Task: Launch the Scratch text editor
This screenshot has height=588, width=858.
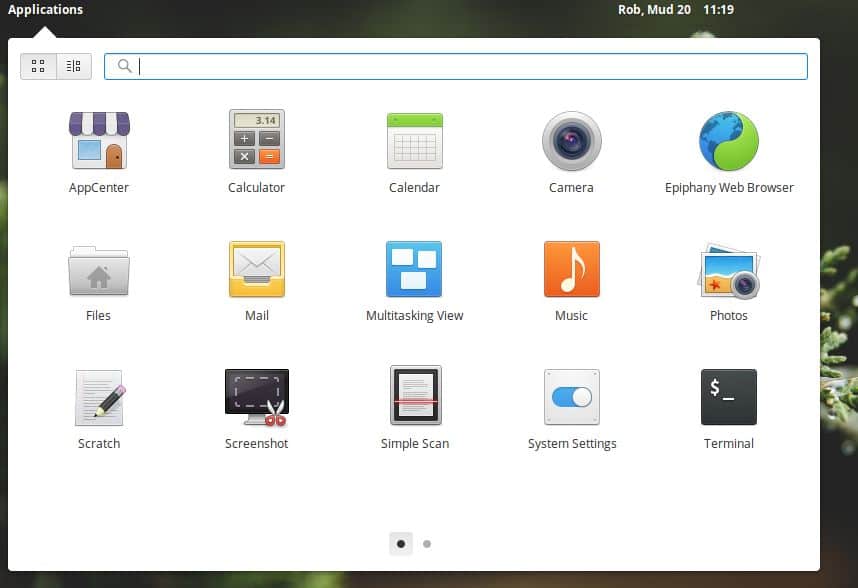Action: coord(98,396)
